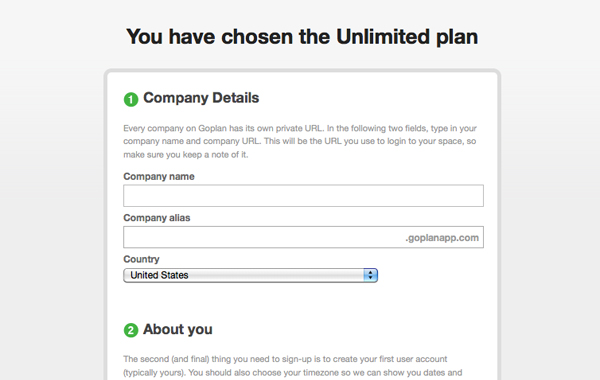
Task: Click the text "make sure you keep a note of it."
Action: (186, 155)
